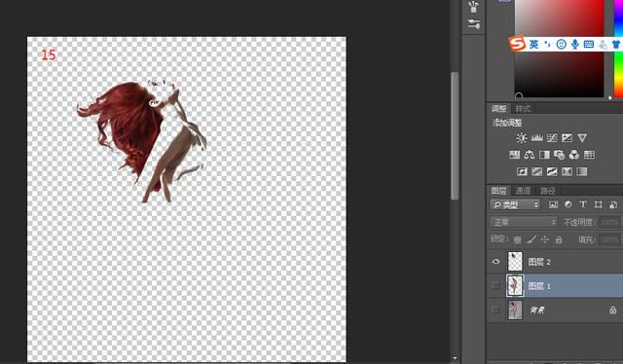Lock image pixels with brush icon
The image size is (623, 364).
pos(531,239)
